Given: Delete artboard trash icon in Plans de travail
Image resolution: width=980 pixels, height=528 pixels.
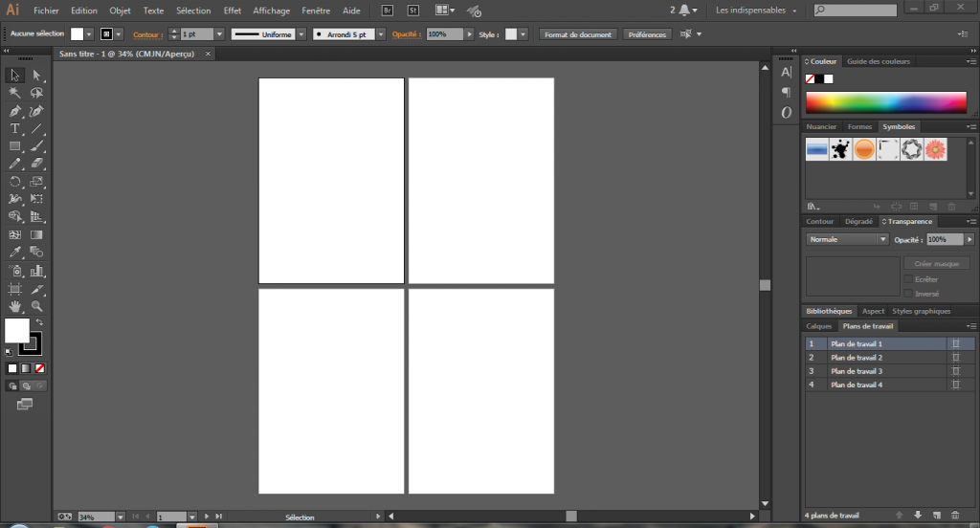Looking at the screenshot, I should [x=955, y=515].
